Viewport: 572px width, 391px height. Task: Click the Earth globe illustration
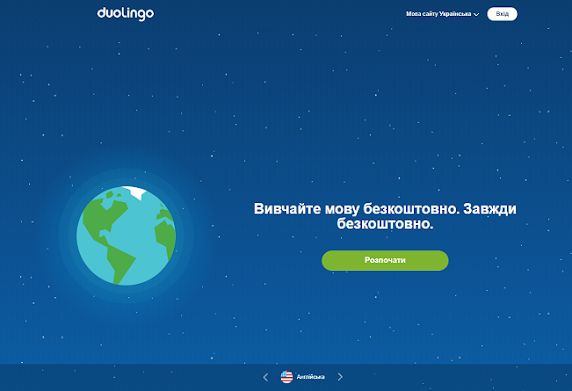pos(126,236)
